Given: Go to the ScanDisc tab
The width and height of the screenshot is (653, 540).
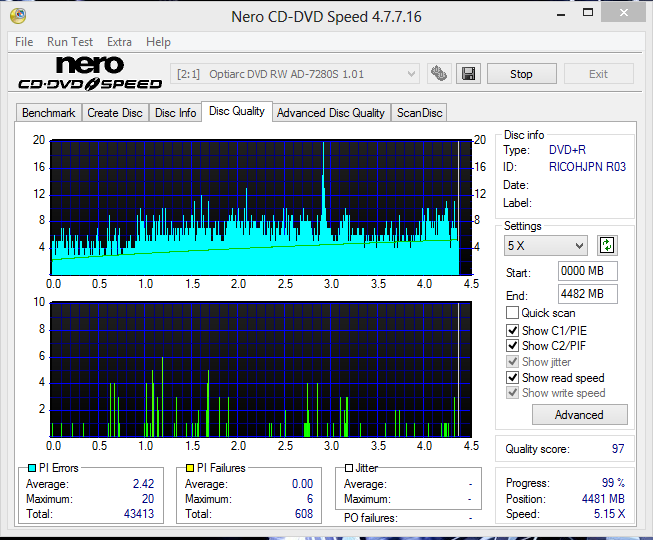Looking at the screenshot, I should [419, 113].
